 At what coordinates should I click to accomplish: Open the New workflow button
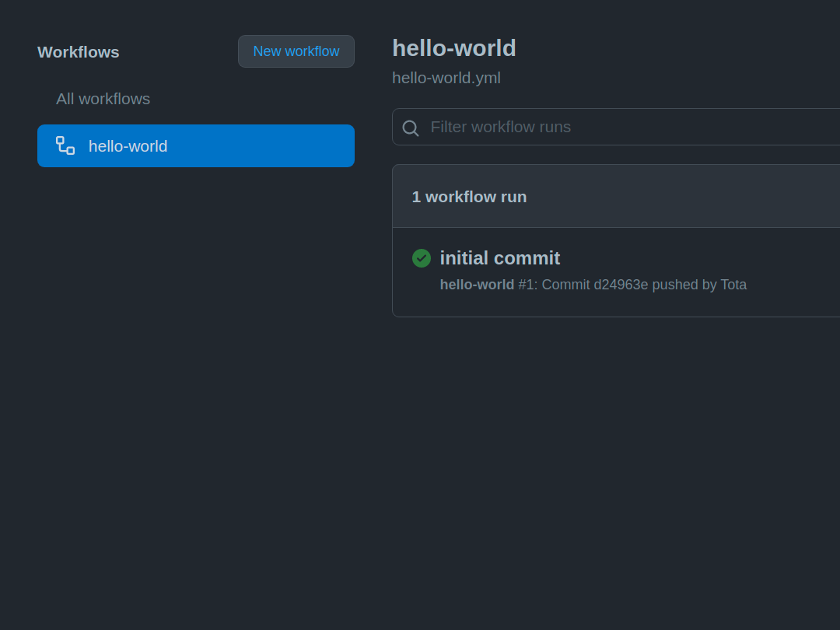[x=296, y=51]
